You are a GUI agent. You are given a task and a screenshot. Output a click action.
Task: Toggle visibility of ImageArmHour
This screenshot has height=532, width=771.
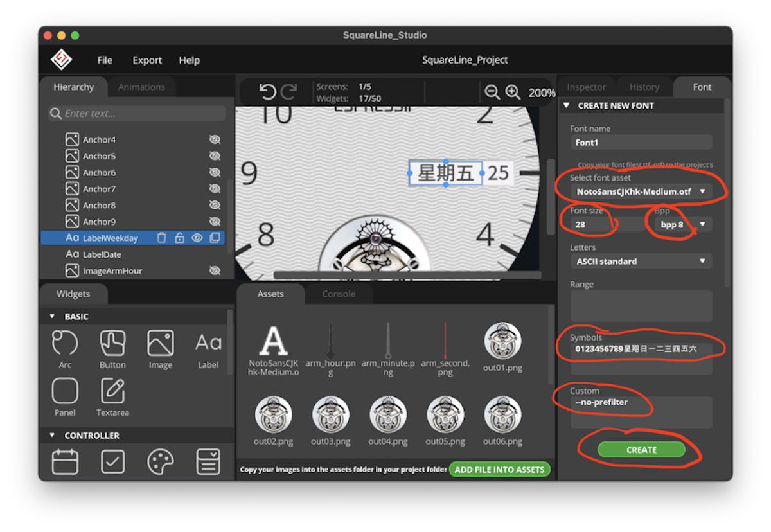(x=215, y=270)
